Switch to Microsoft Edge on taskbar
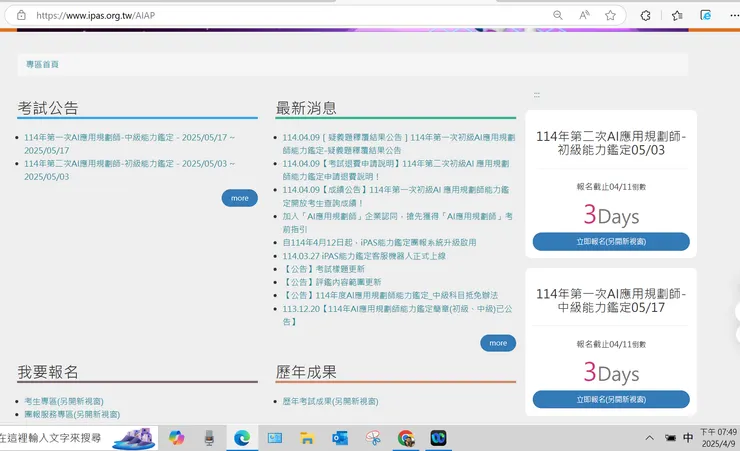The height and width of the screenshot is (451, 740). 242,438
